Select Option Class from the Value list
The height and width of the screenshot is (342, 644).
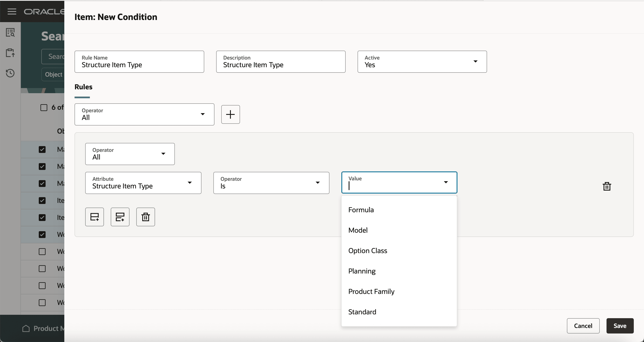(368, 250)
